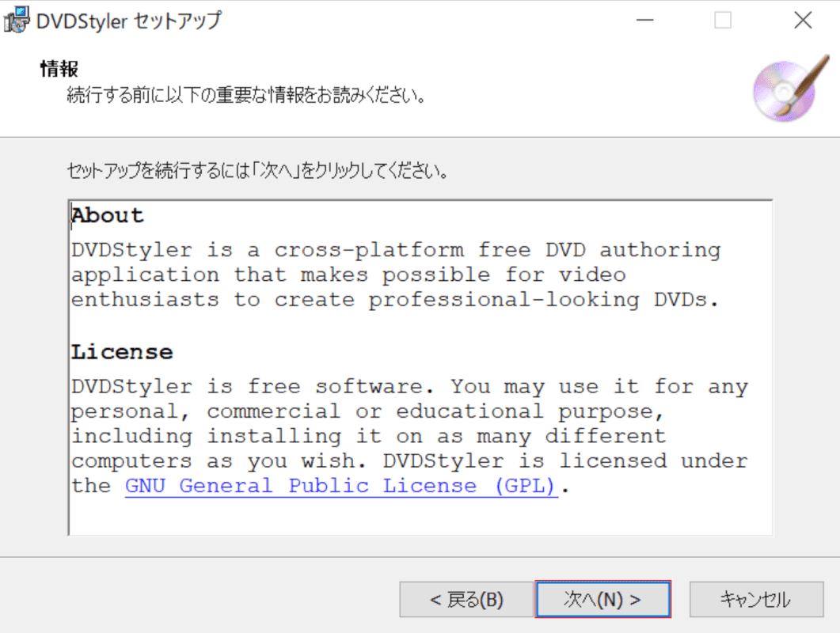Image resolution: width=840 pixels, height=633 pixels.
Task: Close the DVDStyler setup window
Action: pos(803,21)
